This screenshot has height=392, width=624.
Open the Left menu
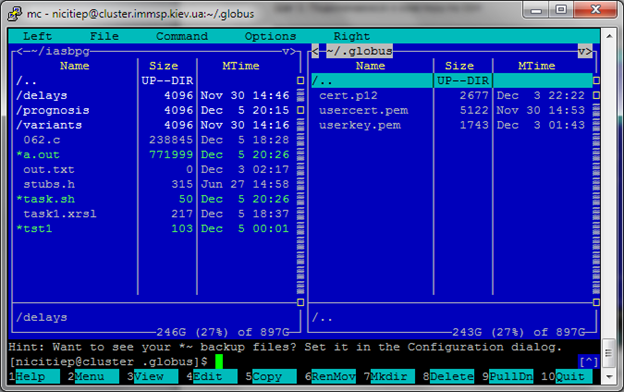[x=37, y=36]
